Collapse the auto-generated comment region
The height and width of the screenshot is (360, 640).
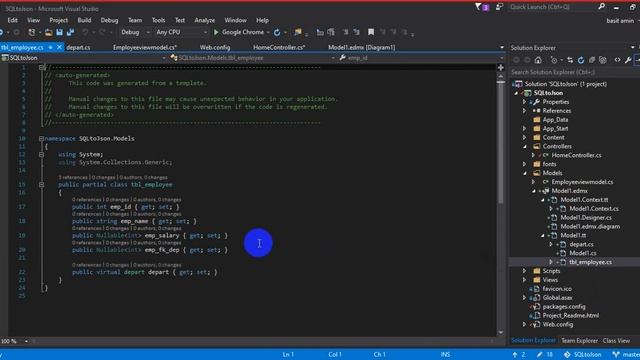pyautogui.click(x=41, y=68)
